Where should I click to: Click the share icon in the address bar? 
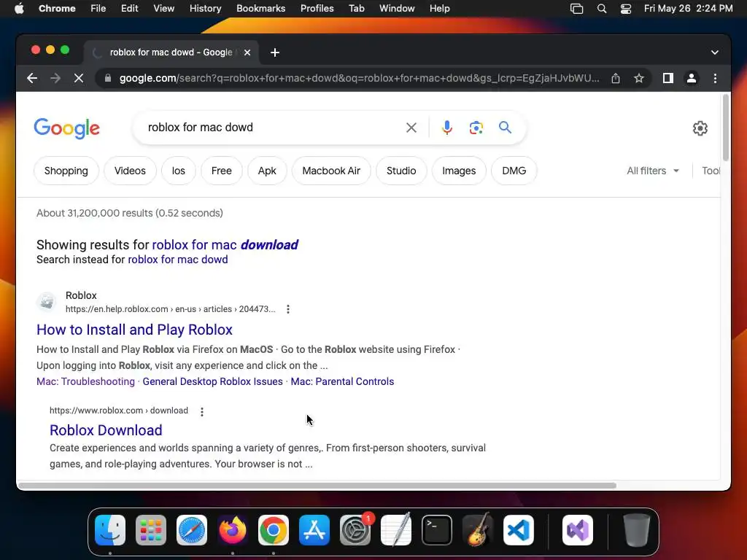[616, 78]
